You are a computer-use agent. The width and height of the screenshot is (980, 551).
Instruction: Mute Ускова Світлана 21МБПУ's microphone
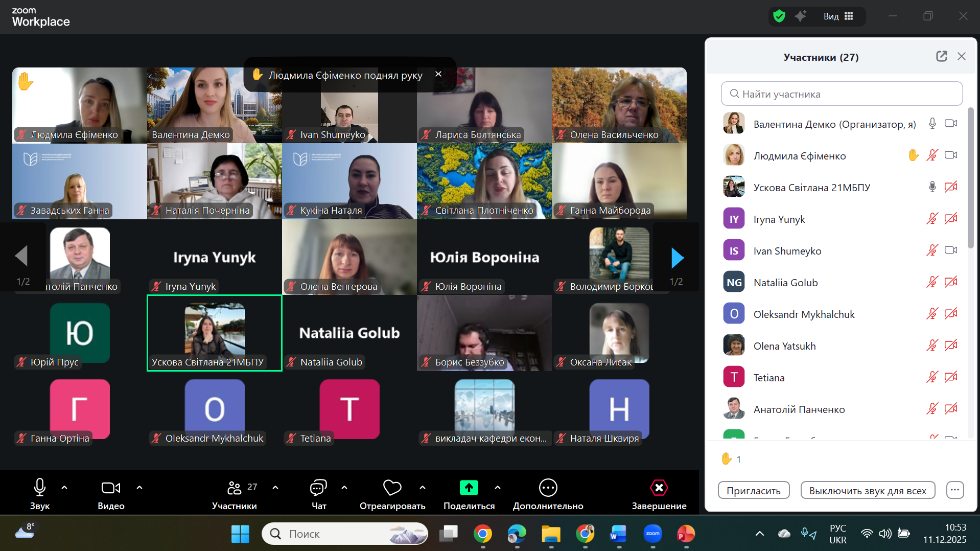coord(932,187)
